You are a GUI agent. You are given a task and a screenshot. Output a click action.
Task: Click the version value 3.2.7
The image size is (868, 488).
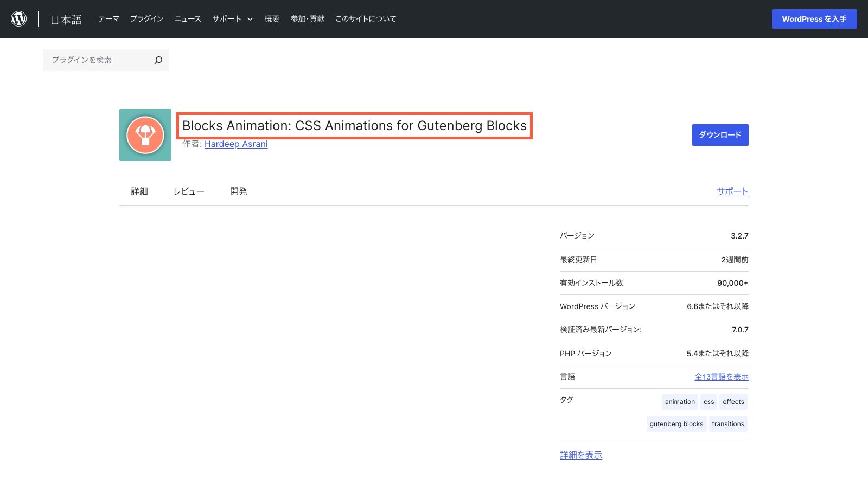point(739,236)
